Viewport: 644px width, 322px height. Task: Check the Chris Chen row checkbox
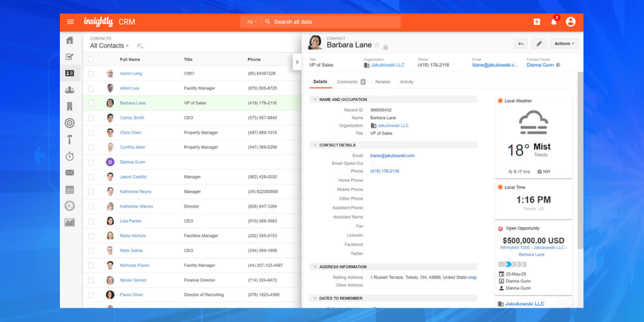91,133
